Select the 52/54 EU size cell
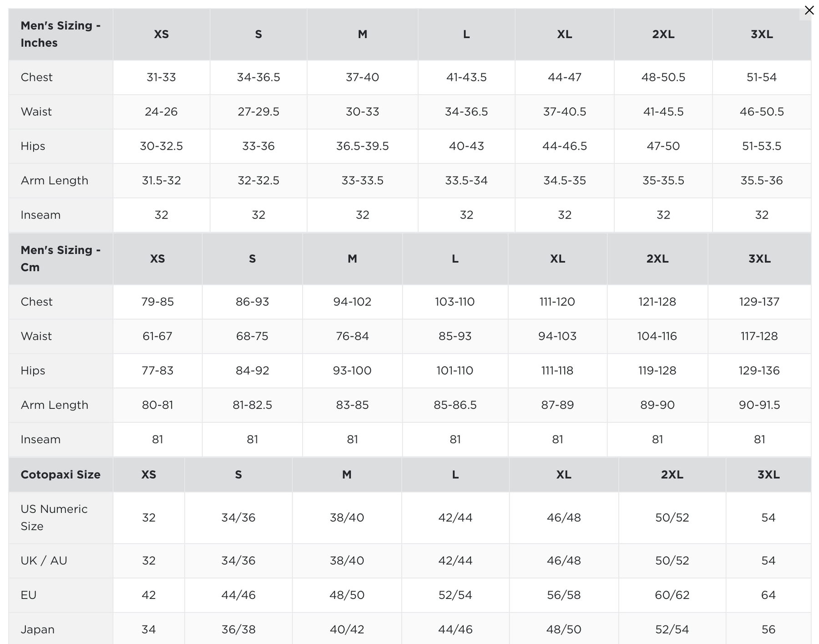Screen dimensions: 819x644 (x=455, y=595)
